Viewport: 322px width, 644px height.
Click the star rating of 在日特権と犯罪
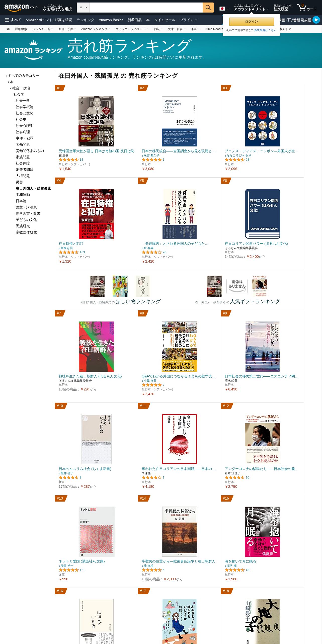68,252
